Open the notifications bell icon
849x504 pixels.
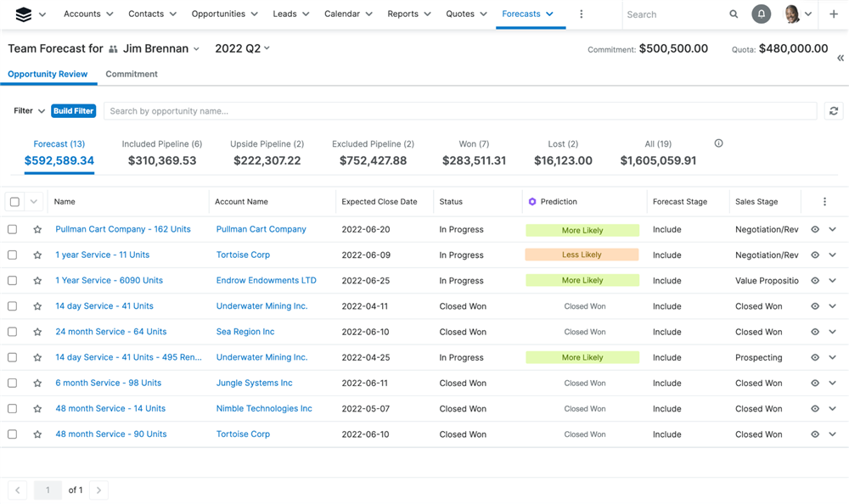pyautogui.click(x=762, y=14)
